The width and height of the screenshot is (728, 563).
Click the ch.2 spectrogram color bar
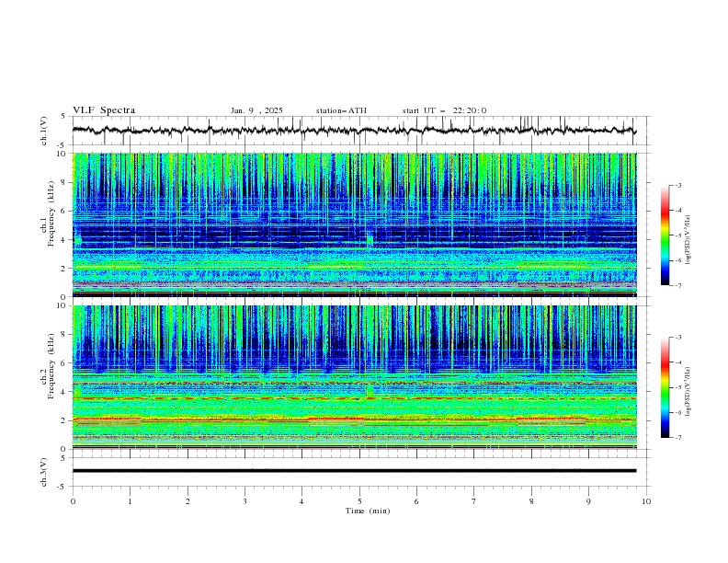pyautogui.click(x=665, y=387)
